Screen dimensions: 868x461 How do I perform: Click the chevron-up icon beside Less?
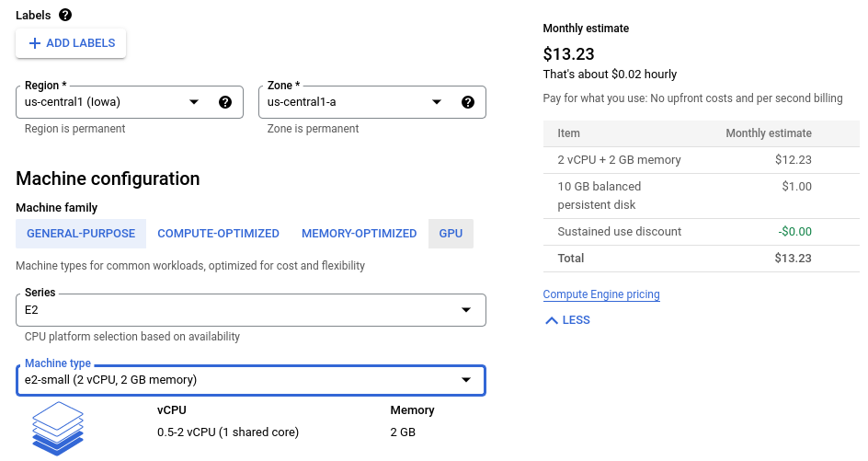(552, 320)
